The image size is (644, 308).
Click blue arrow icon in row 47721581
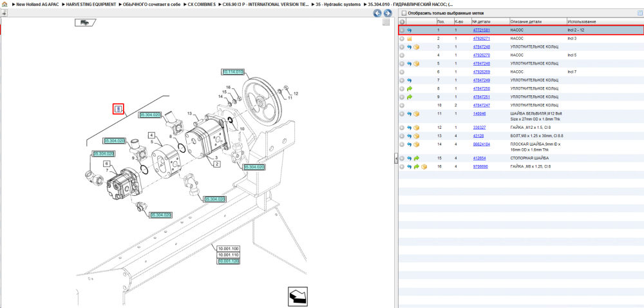tap(410, 30)
